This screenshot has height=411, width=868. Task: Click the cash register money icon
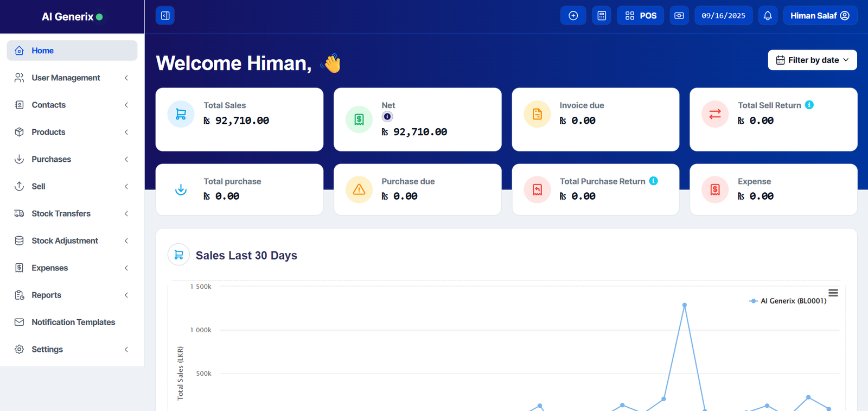pos(679,16)
